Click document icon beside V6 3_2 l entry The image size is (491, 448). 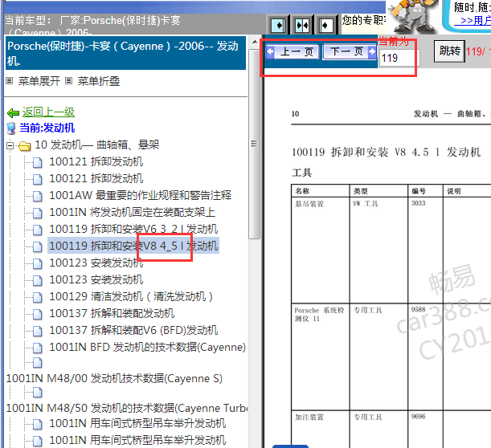click(38, 230)
